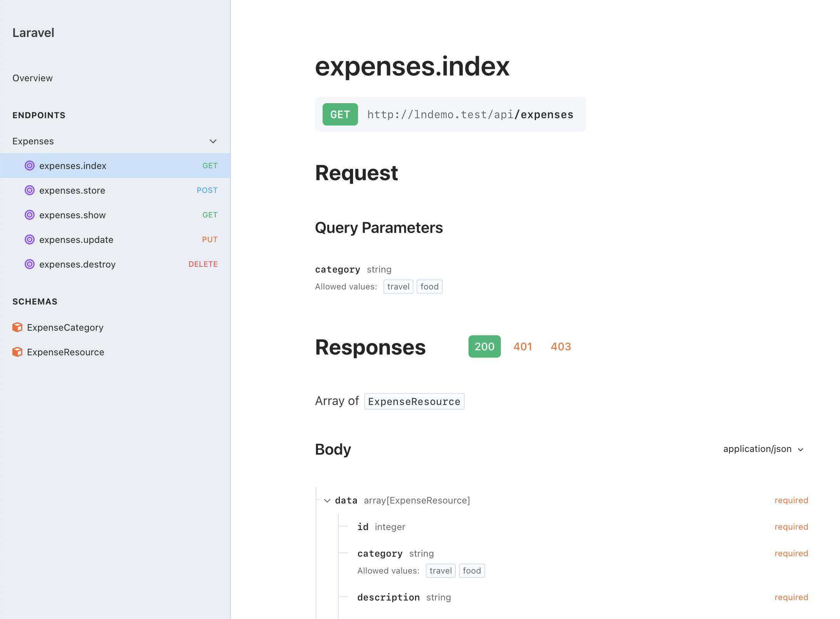
Task: Click the ExpenseResource schema cube icon
Action: [17, 352]
